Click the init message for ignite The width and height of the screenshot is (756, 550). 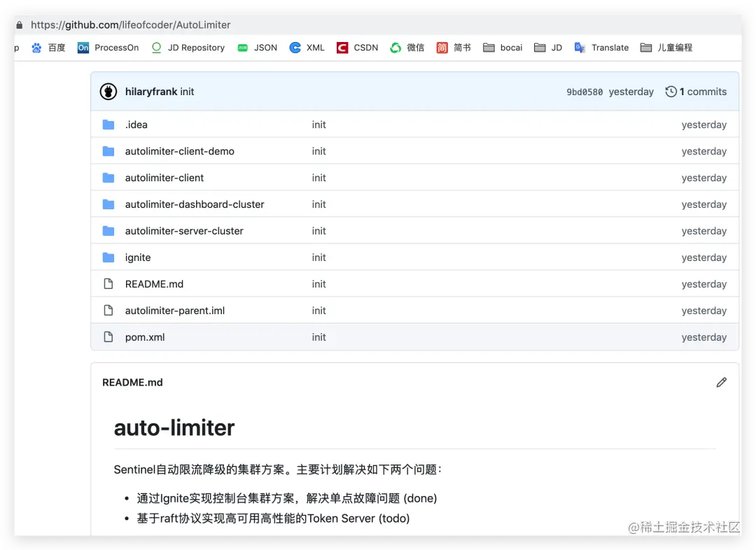pos(318,258)
